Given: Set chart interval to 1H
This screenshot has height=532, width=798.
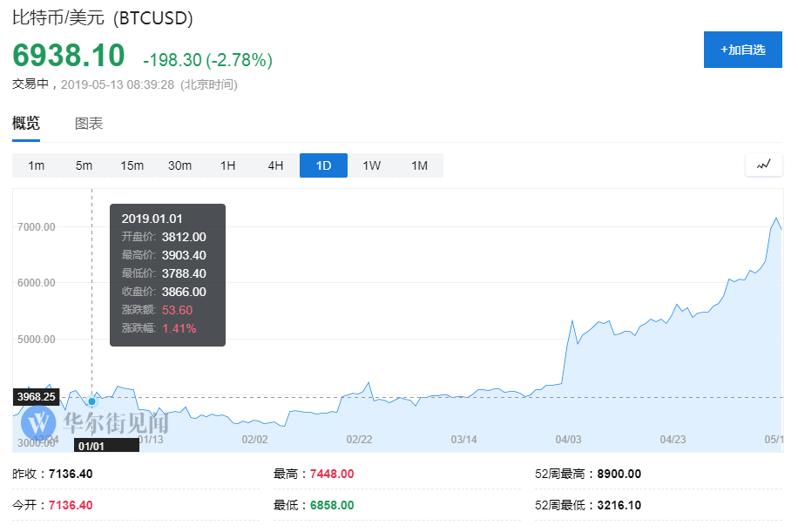Looking at the screenshot, I should (228, 165).
